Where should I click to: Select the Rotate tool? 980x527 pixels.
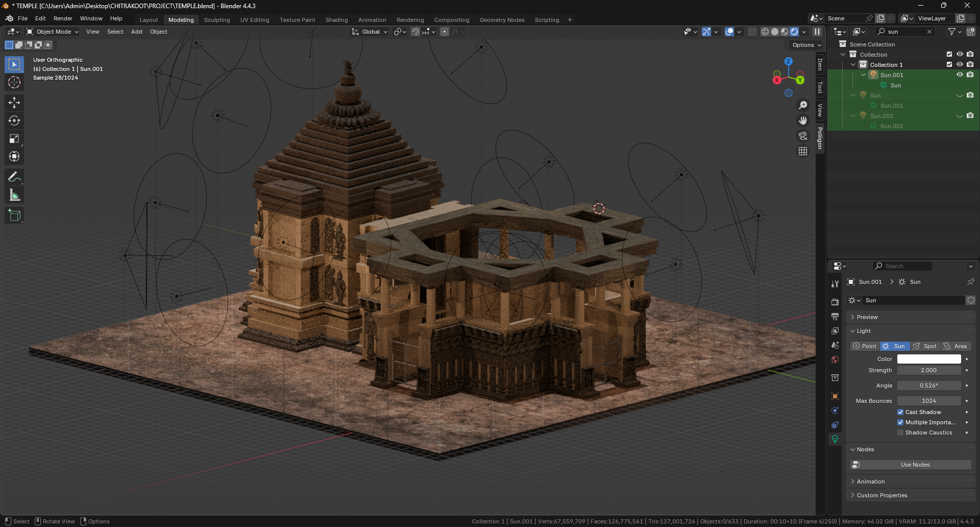pos(14,121)
